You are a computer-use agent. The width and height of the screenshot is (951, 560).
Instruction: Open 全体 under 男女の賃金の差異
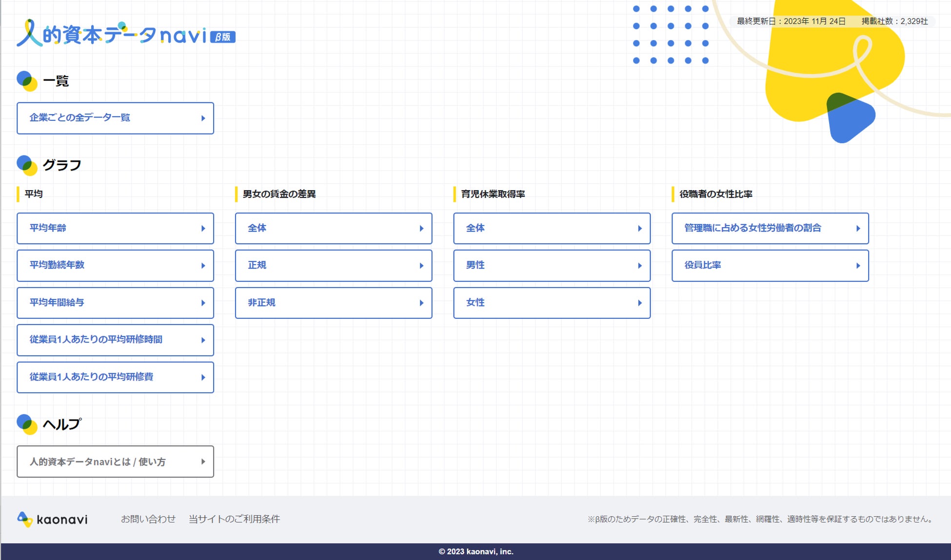333,228
